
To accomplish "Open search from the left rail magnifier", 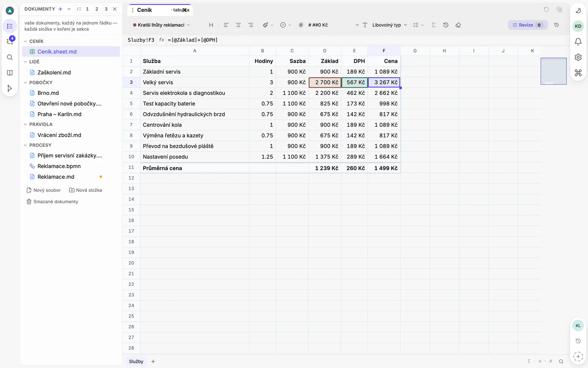I will coord(10,57).
